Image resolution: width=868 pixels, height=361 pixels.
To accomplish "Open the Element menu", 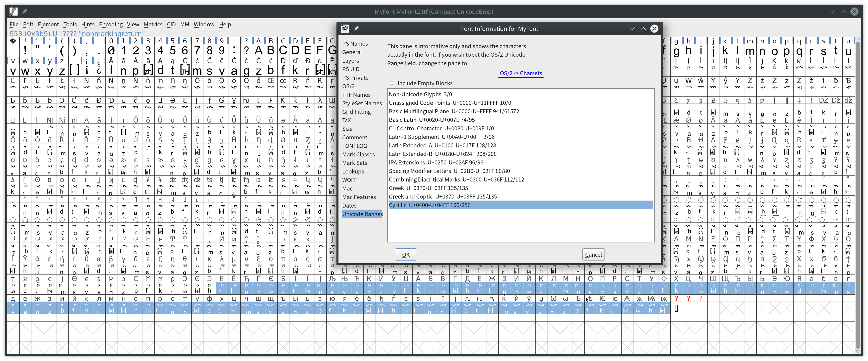I will click(48, 24).
